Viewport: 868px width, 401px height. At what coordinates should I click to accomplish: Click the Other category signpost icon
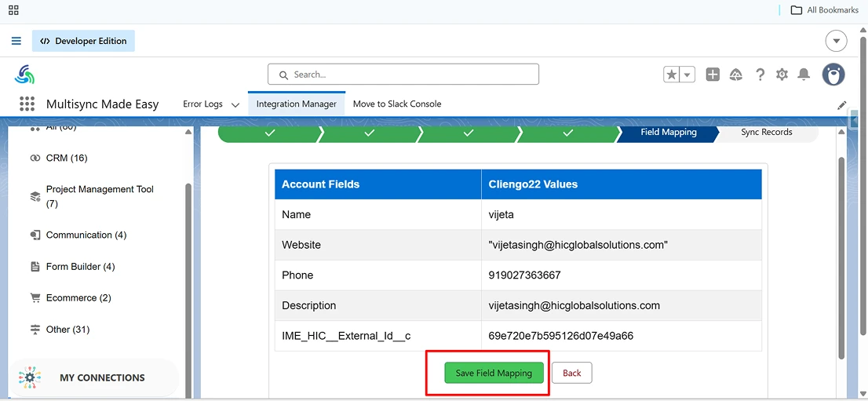click(x=35, y=330)
